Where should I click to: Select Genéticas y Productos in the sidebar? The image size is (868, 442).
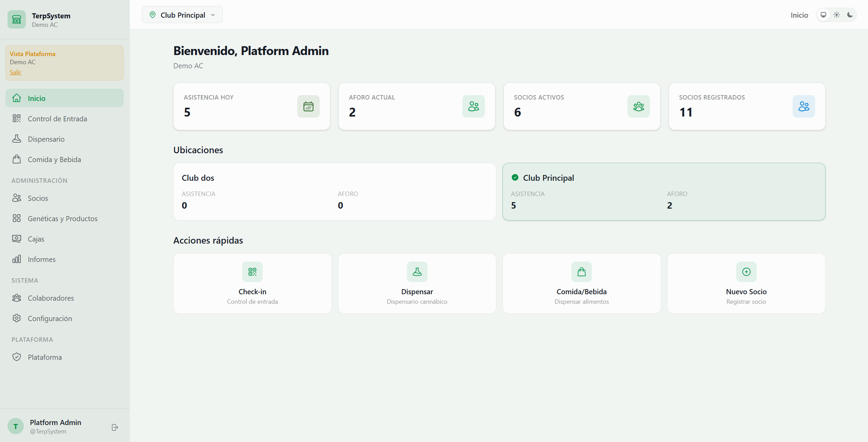tap(63, 218)
